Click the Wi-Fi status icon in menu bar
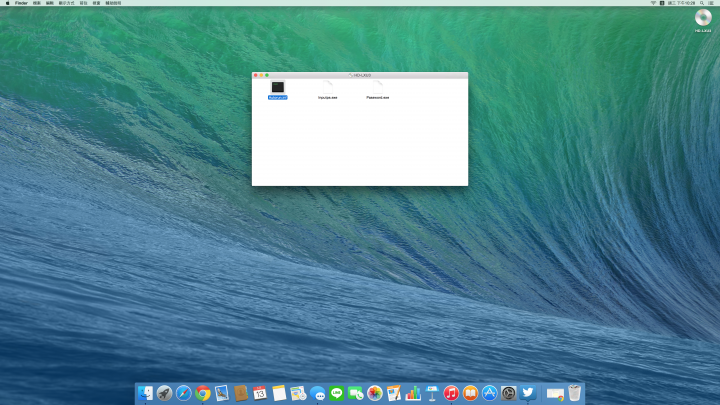 click(x=653, y=3)
